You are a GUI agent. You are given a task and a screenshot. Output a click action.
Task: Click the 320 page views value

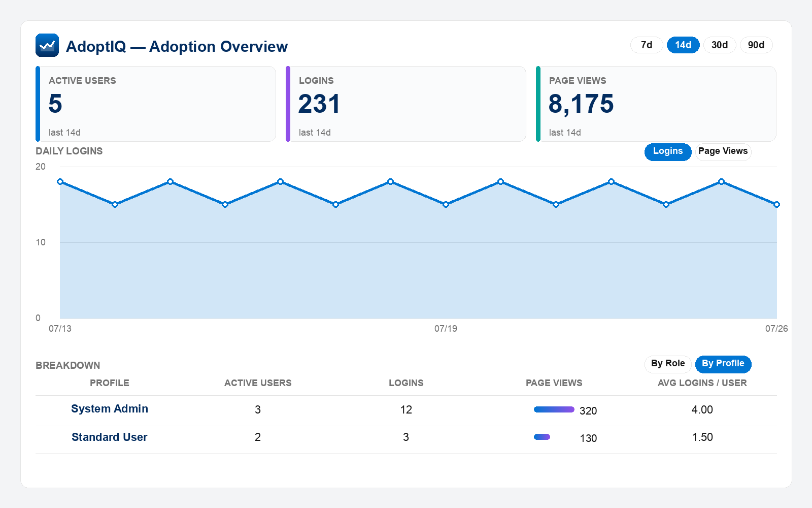coord(588,411)
